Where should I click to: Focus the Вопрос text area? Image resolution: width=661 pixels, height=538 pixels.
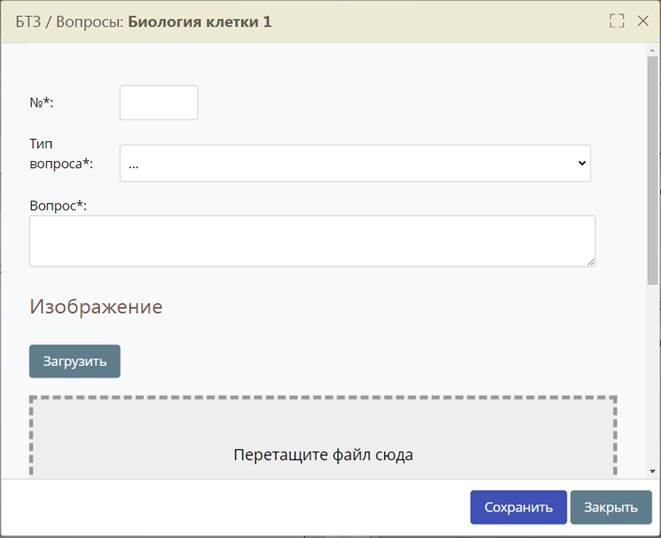(x=311, y=240)
